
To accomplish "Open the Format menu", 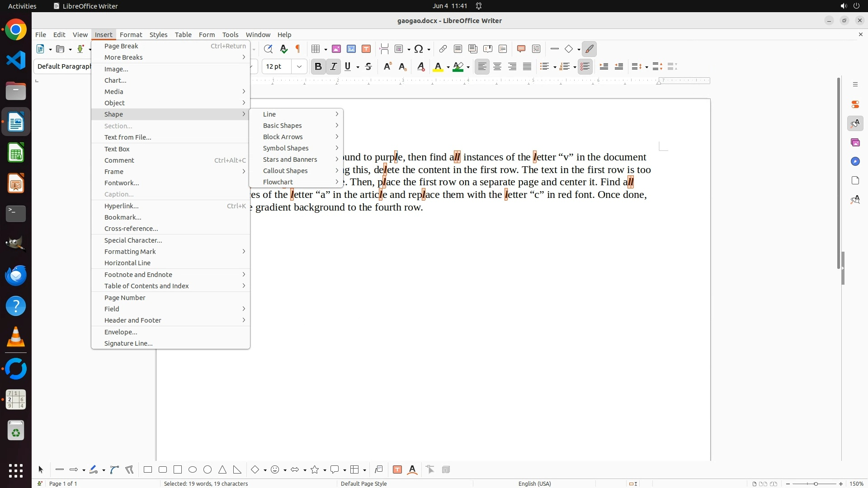I will pyautogui.click(x=131, y=35).
